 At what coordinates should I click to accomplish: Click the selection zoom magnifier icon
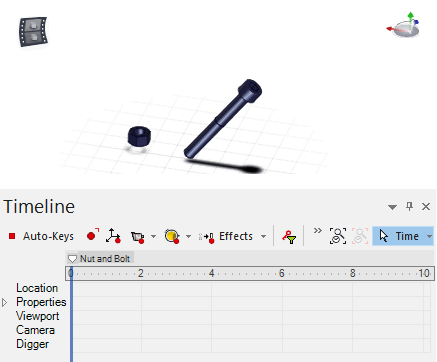338,236
